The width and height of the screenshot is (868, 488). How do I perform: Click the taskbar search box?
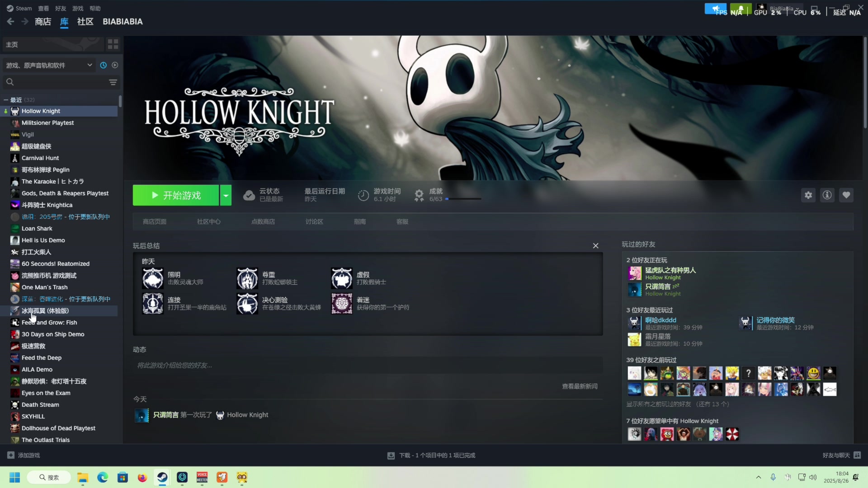tap(49, 477)
